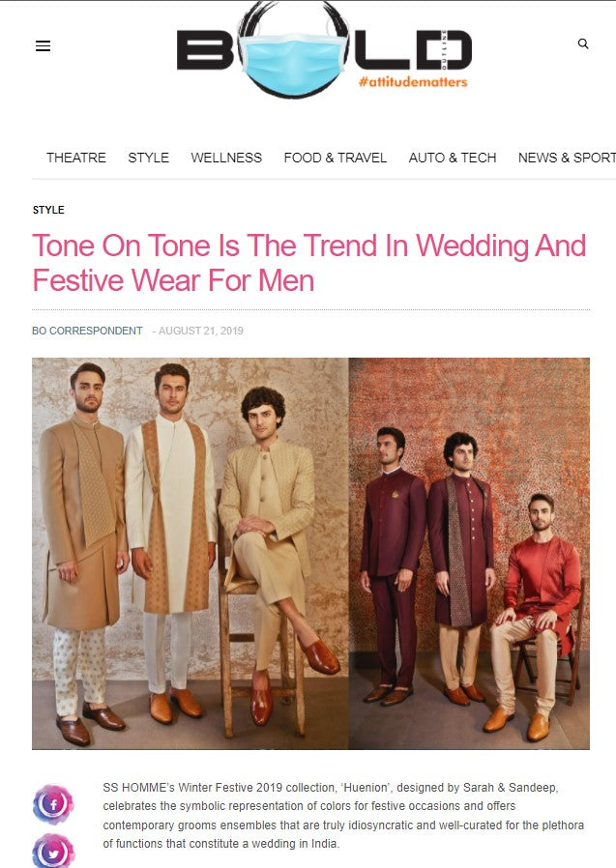Open the beige outfits photo on left
The height and width of the screenshot is (868, 616).
click(190, 554)
